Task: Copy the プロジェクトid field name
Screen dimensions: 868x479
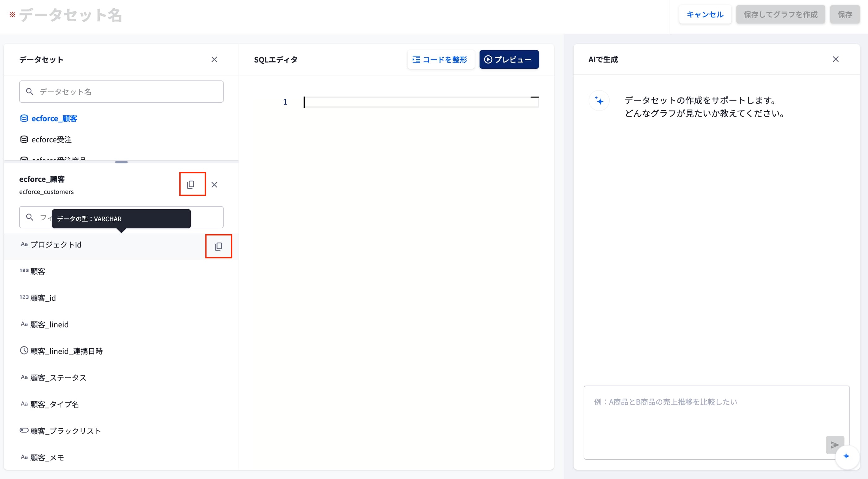Action: click(218, 246)
